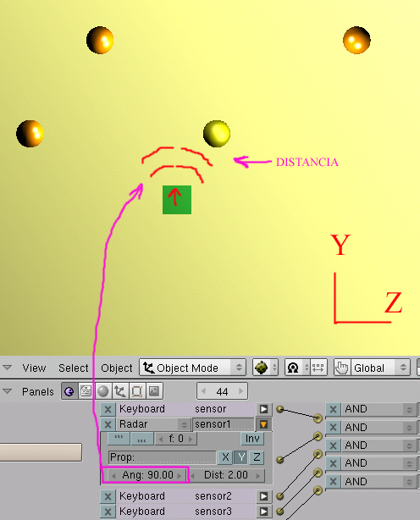Go to previous frame from frame 44
Image resolution: width=420 pixels, height=520 pixels.
[x=203, y=391]
